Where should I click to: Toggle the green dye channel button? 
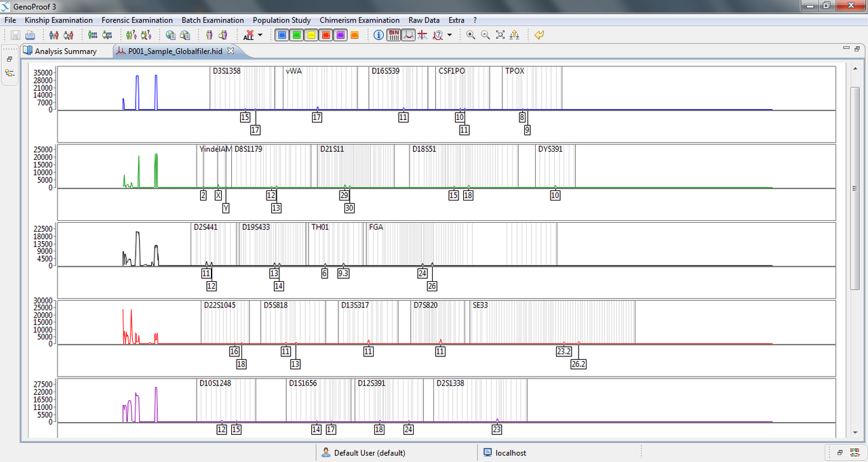click(x=296, y=35)
